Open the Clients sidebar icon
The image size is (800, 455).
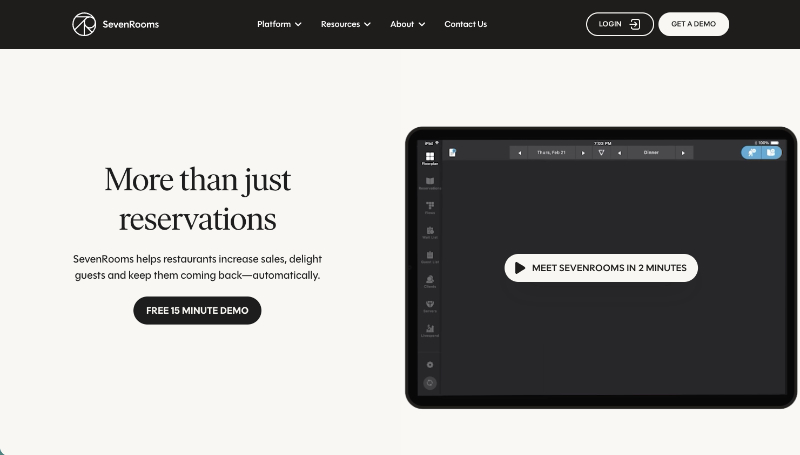(430, 280)
